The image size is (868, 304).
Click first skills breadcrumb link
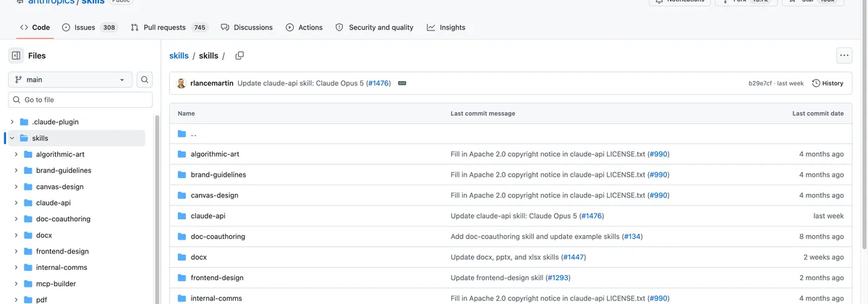[x=179, y=56]
